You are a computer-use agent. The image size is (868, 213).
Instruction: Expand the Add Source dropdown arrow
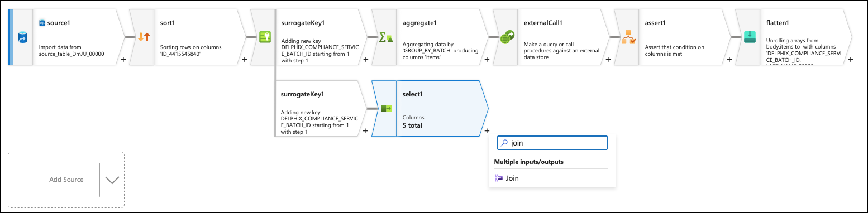coord(112,180)
